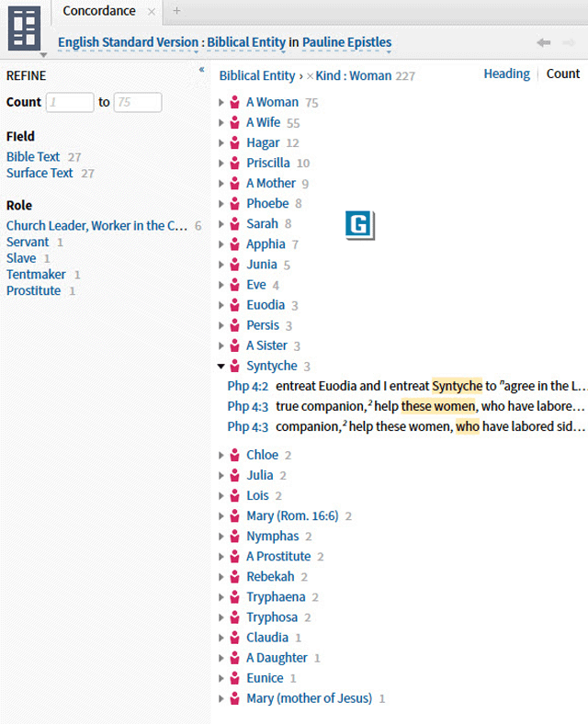
Task: Click the woman icon beside Phoebe
Action: (235, 204)
